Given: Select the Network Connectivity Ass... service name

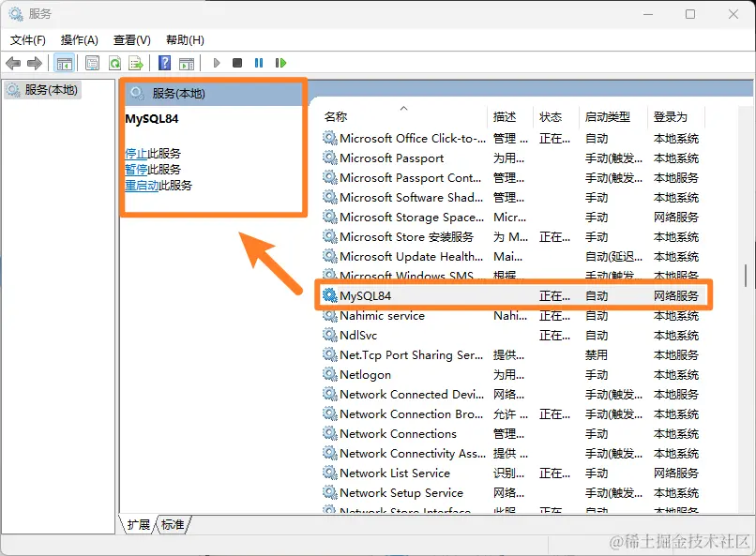Looking at the screenshot, I should [412, 454].
